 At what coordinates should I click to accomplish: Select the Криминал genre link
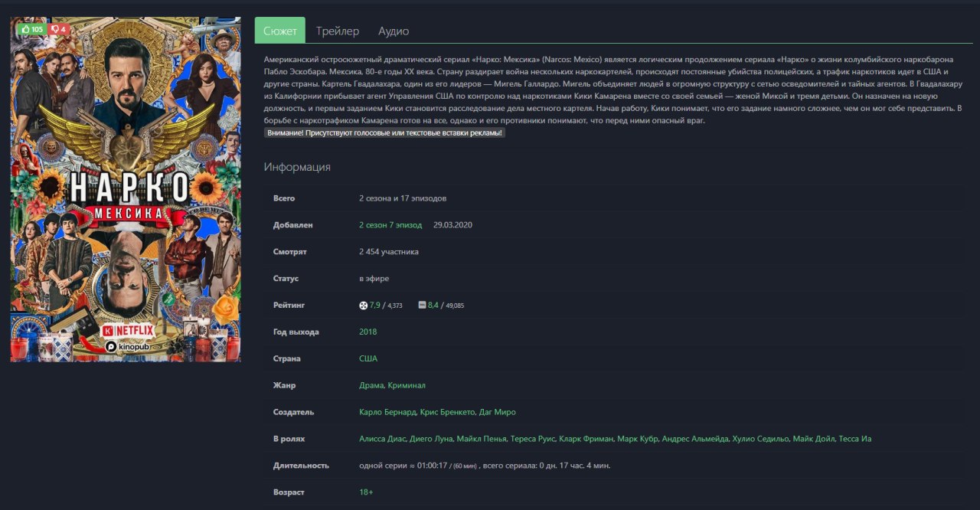click(407, 385)
